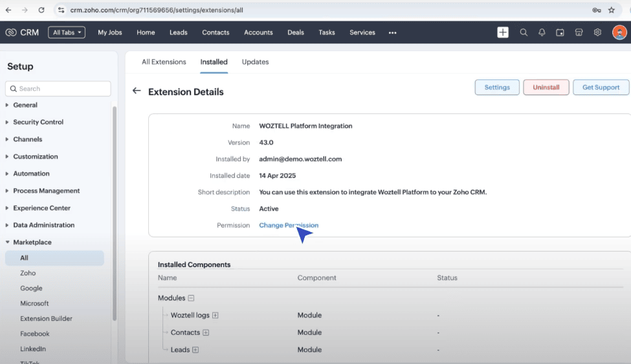Click the Change Permission link
This screenshot has height=364, width=631.
click(x=289, y=225)
